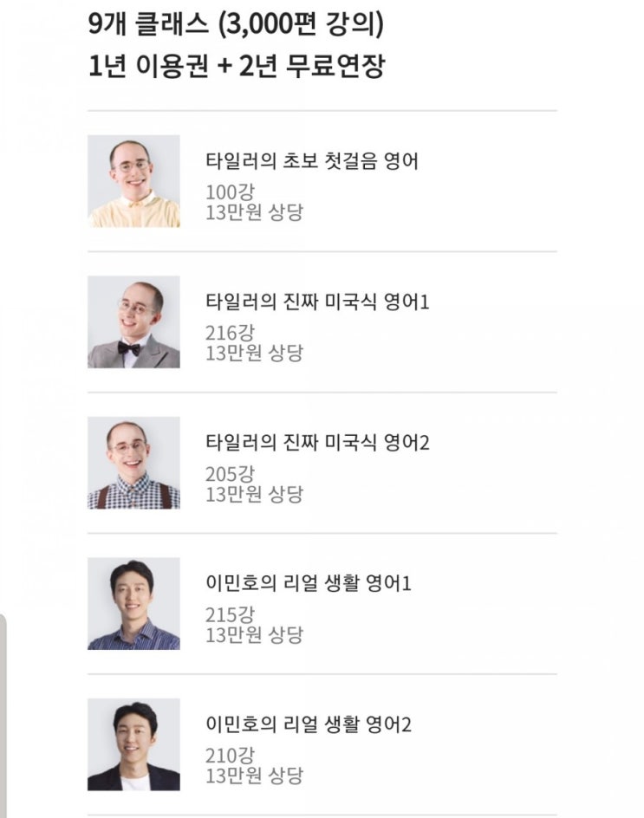Viewport: 644px width, 818px height.
Task: Click 13만원 상당 price under 초보 첫걸음 영어
Action: (254, 212)
